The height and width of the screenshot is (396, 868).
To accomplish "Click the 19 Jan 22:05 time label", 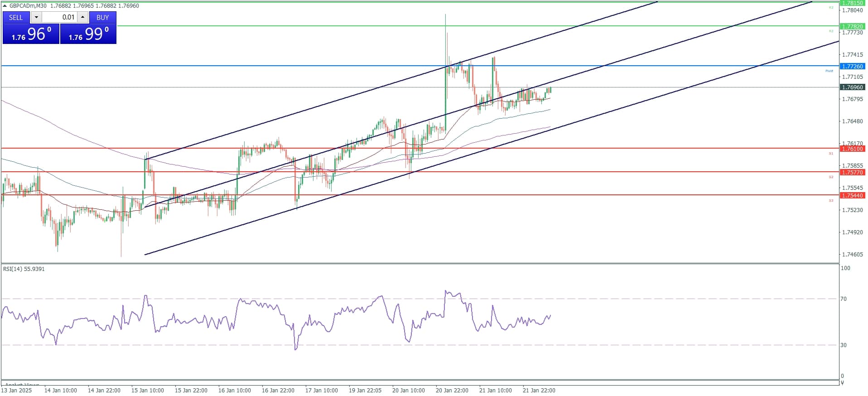I will point(365,390).
